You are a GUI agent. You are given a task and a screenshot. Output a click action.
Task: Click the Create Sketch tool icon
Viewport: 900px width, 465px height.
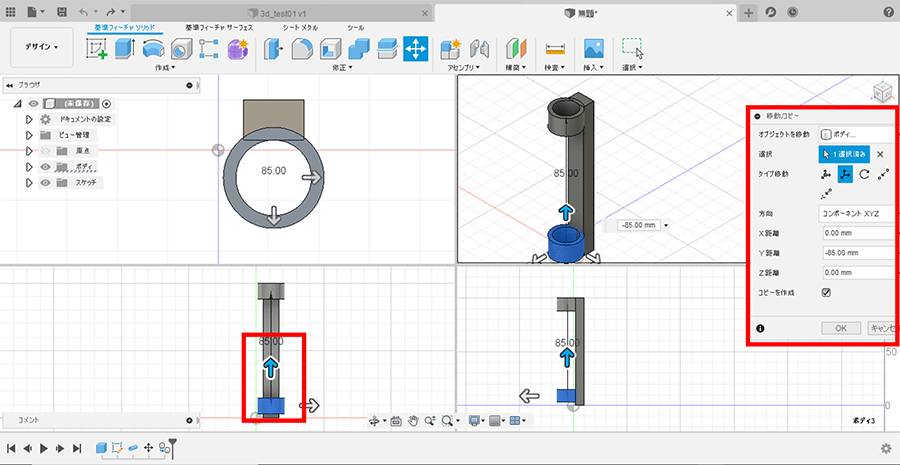click(97, 49)
